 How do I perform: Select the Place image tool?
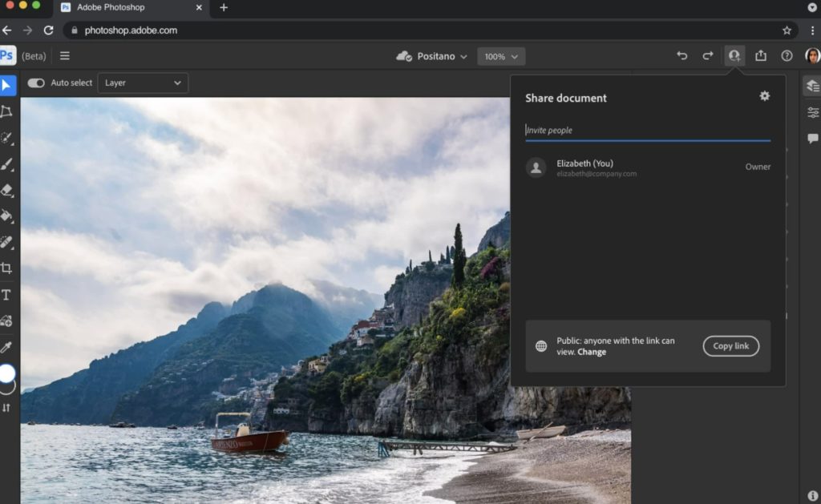[6, 321]
